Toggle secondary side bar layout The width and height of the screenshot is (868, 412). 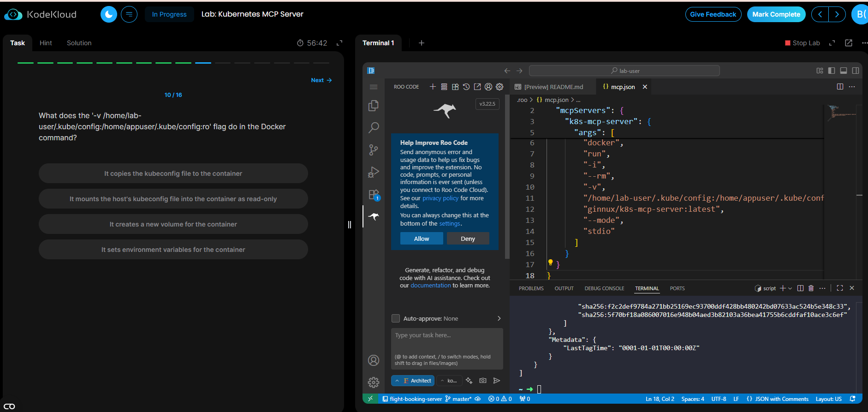856,71
